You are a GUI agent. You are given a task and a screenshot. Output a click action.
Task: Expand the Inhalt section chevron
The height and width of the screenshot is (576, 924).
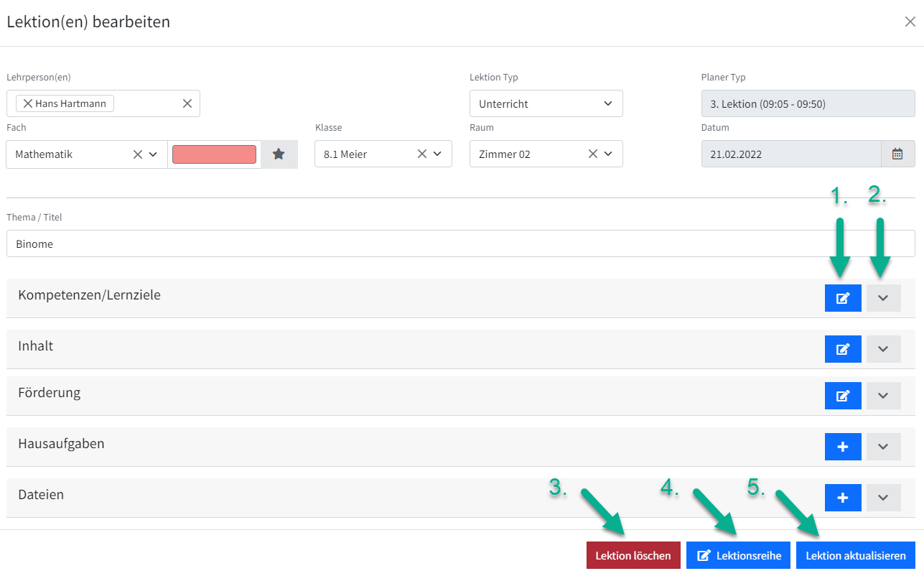(883, 349)
